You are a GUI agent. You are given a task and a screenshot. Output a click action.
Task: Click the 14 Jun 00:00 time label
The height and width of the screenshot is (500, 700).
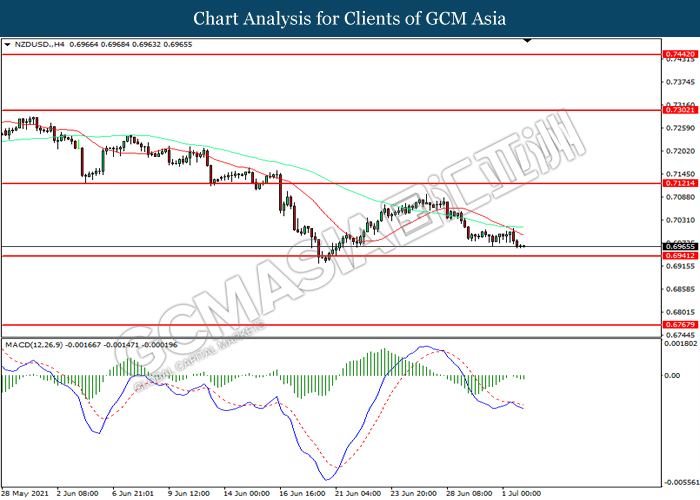coord(247,494)
